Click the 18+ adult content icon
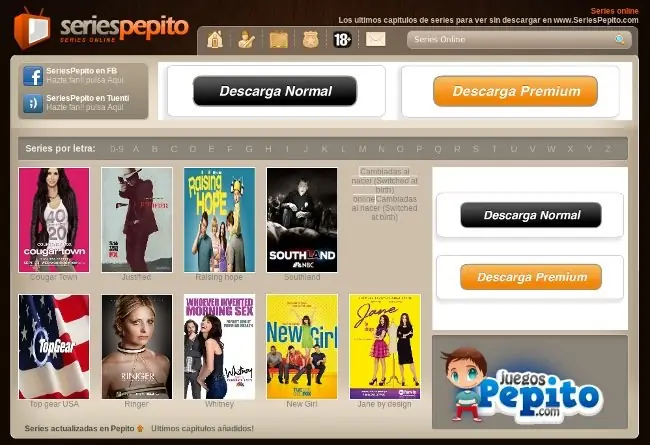 click(342, 40)
